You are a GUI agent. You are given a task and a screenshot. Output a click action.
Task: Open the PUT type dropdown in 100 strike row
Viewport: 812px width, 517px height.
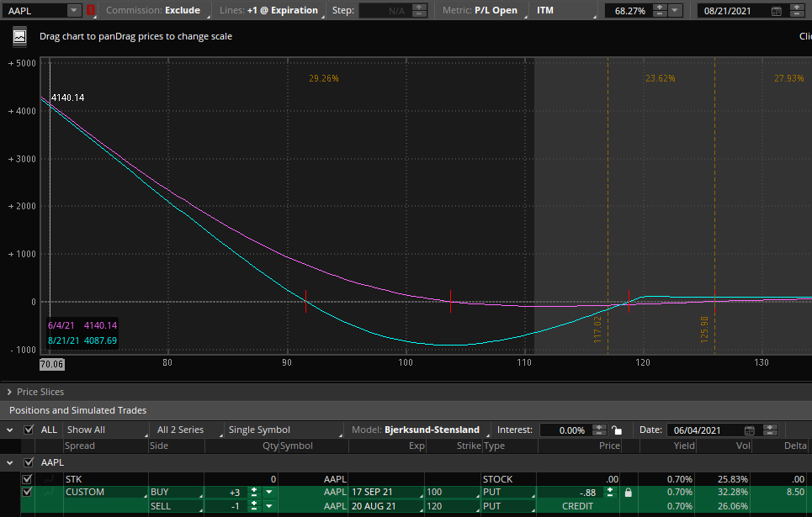click(508, 492)
